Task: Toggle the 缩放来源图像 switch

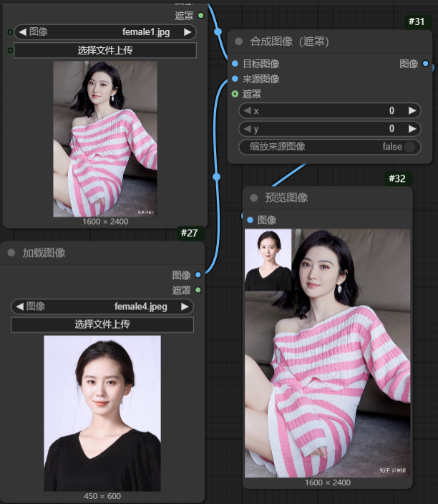Action: point(409,147)
